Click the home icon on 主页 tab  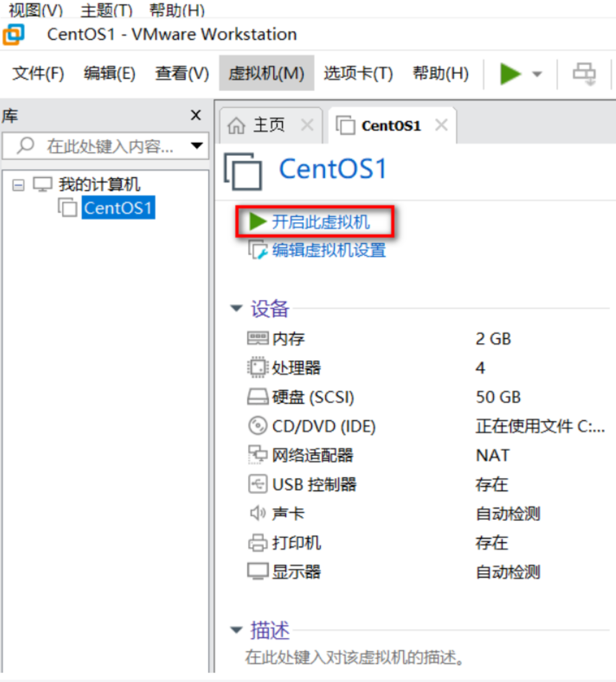(x=236, y=126)
